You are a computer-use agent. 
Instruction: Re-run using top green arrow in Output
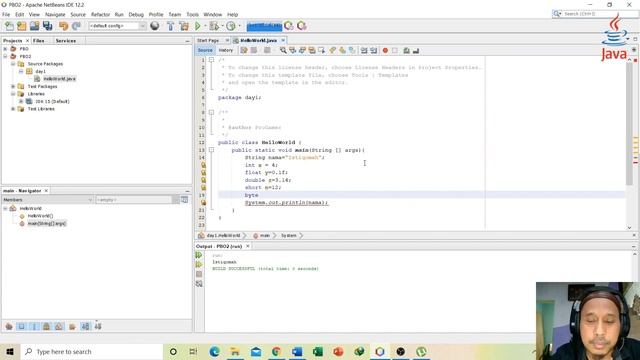tap(199, 255)
